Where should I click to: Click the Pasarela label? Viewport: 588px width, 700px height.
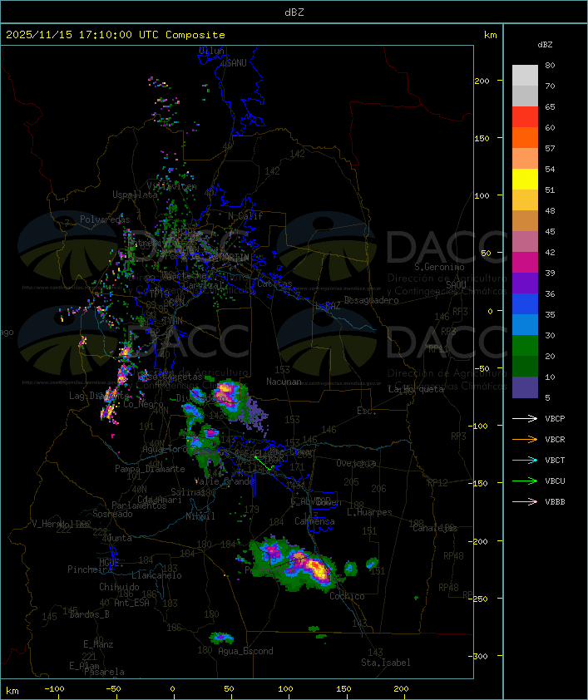tap(104, 672)
